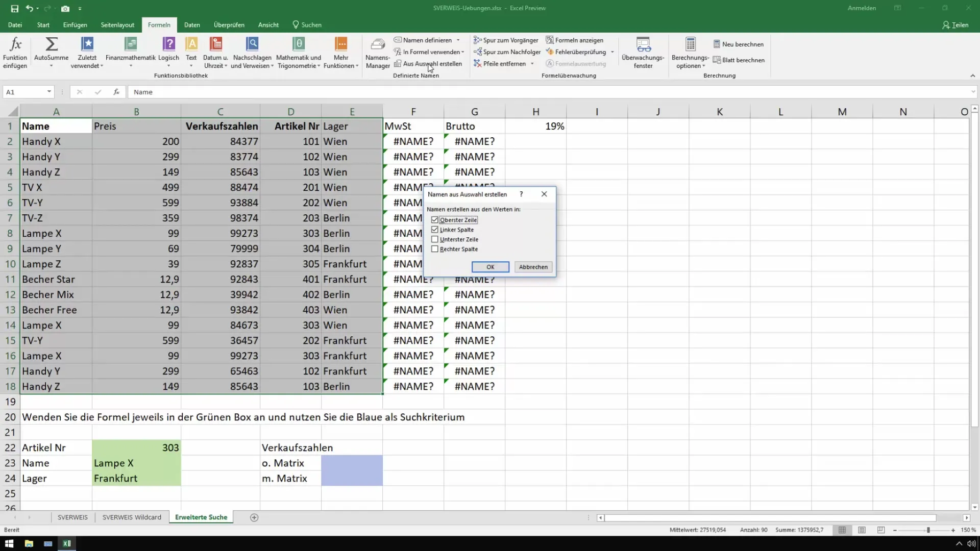This screenshot has width=980, height=551.
Task: Open Windows Start menu
Action: click(x=9, y=543)
